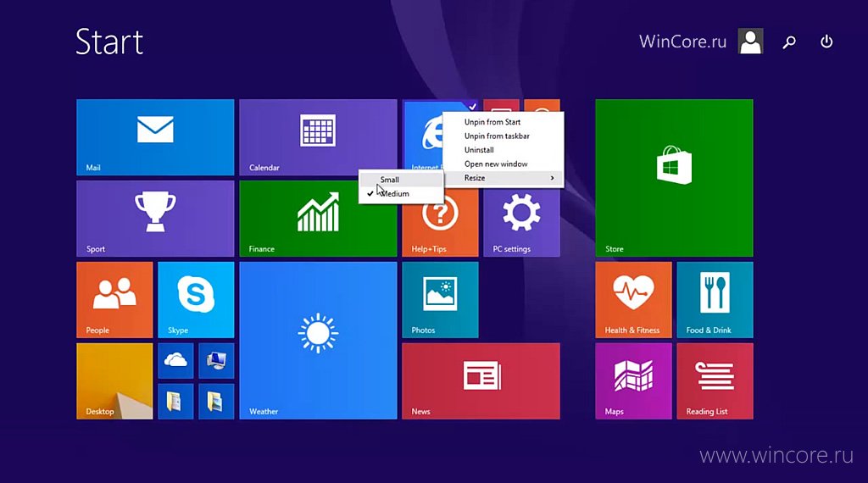Expand the Resize submenu

pos(504,178)
